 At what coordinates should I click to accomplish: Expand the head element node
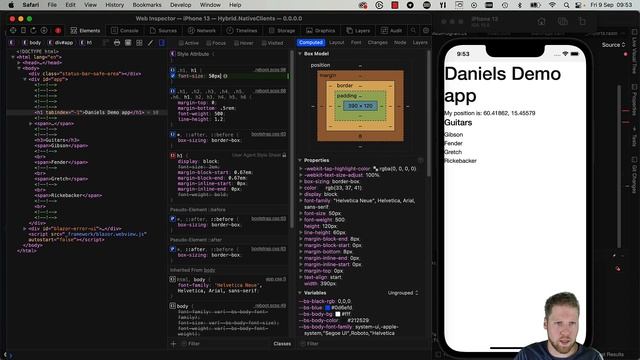point(19,63)
